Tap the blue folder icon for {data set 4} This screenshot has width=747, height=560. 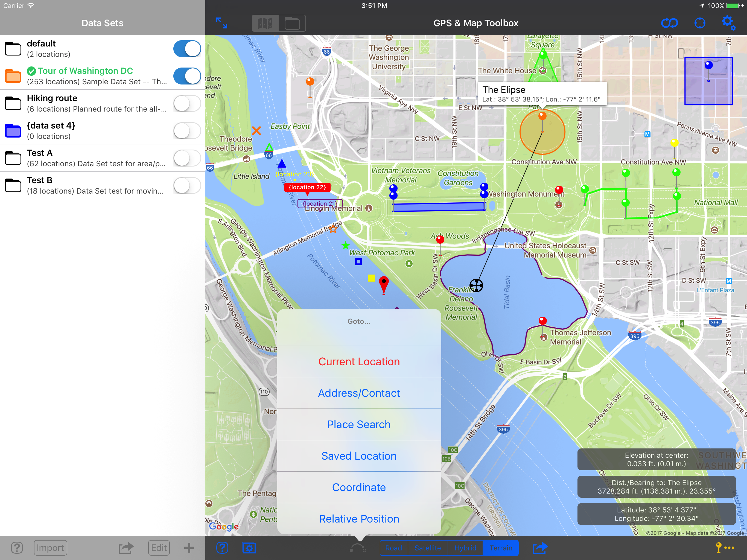pos(13,130)
